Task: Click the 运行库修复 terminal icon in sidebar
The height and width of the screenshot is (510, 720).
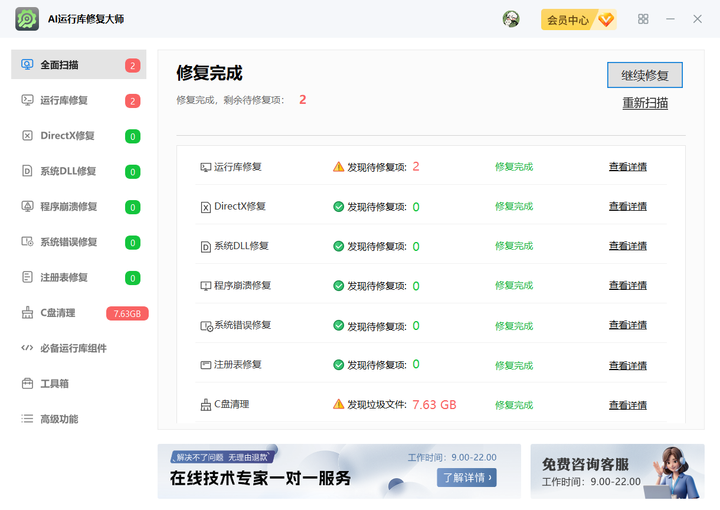Action: [27, 100]
